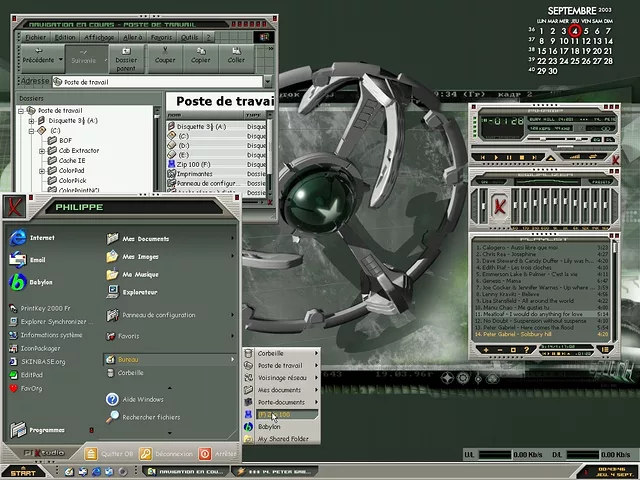The width and height of the screenshot is (640, 480).
Task: Open Aide Windows help icon
Action: pos(114,399)
